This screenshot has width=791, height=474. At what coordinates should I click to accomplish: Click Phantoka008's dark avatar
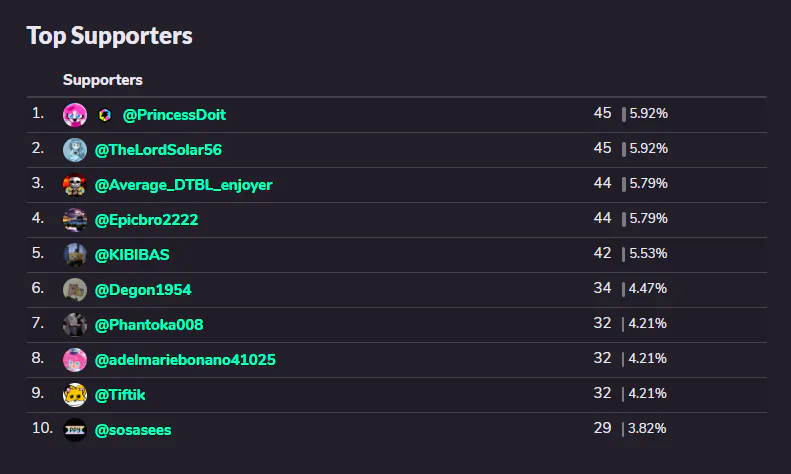tap(75, 325)
